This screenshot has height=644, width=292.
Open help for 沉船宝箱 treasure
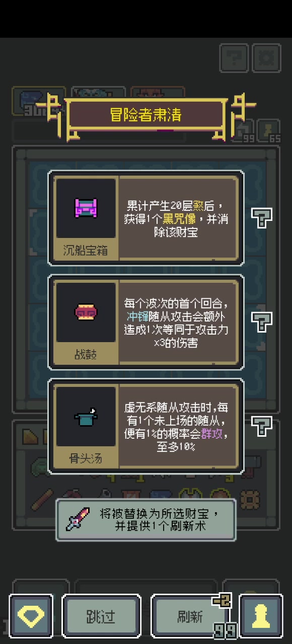point(261,217)
